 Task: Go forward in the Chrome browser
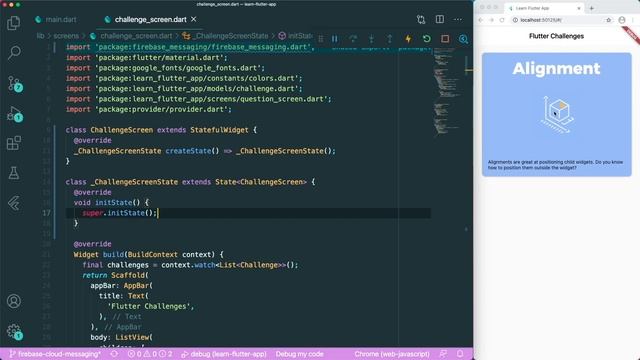(491, 20)
